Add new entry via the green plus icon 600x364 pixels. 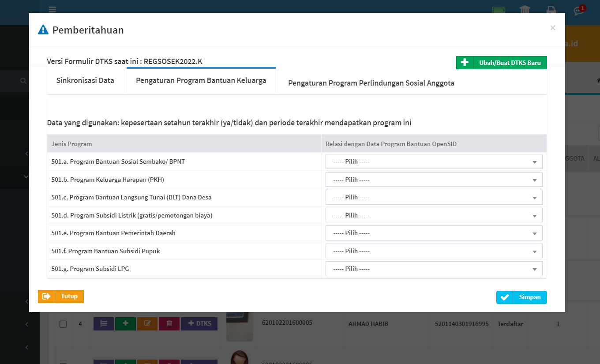(125, 323)
